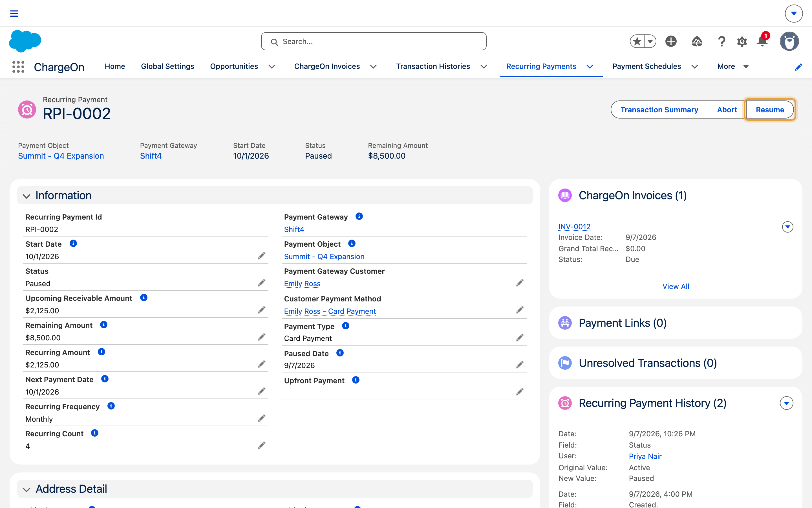This screenshot has height=508, width=812.
Task: Edit the Recurring Frequency pencil
Action: pyautogui.click(x=262, y=418)
